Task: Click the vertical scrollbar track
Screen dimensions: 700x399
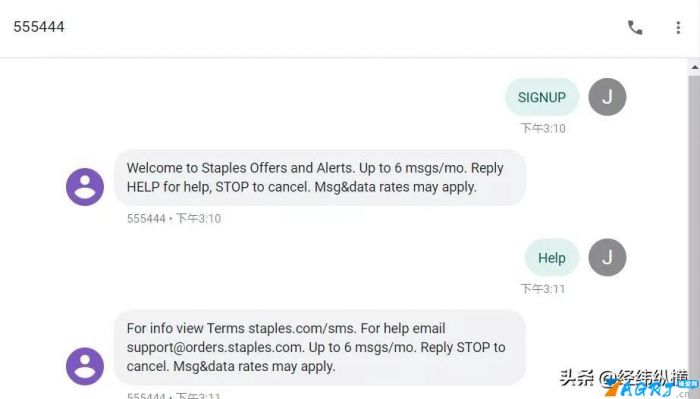Action: [695, 232]
